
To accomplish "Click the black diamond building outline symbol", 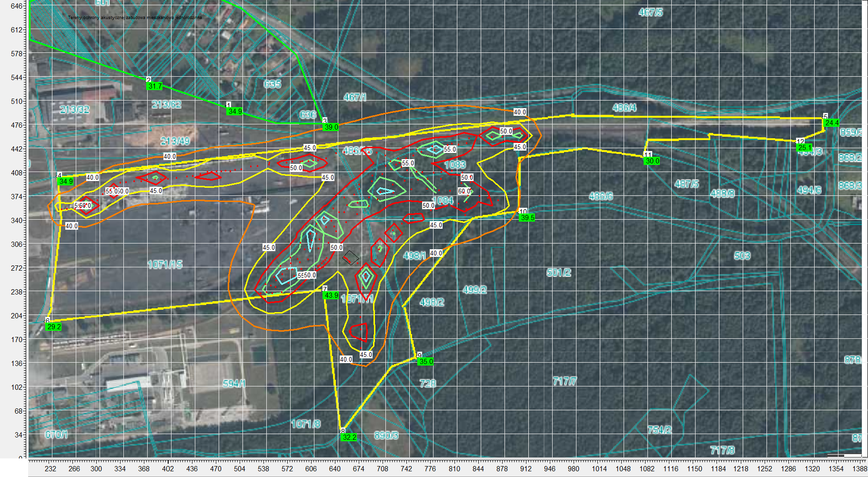I will [x=351, y=258].
